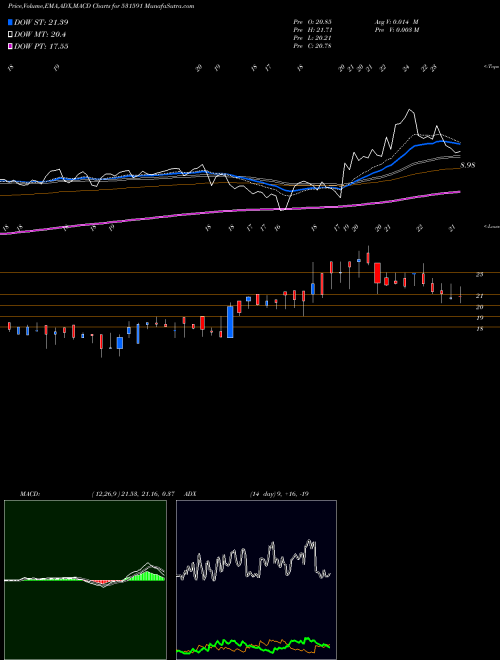Click the large blue candlestick in the price chart

point(230,322)
